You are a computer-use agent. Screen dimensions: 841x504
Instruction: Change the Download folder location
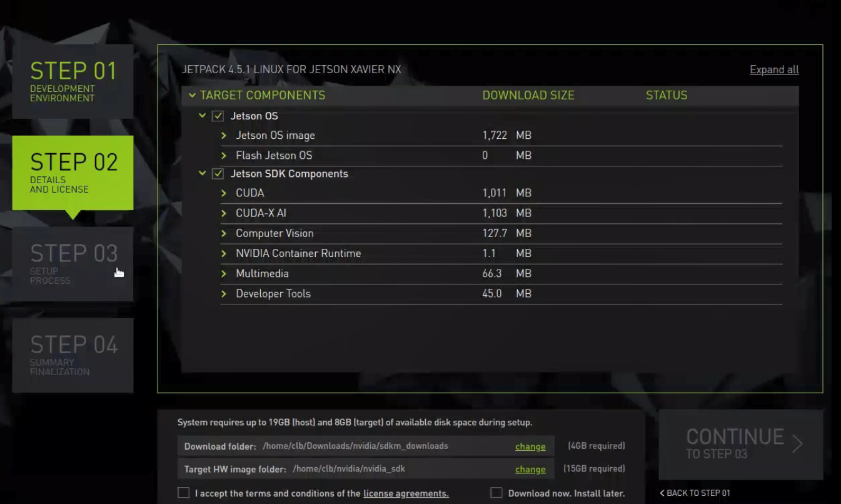530,446
